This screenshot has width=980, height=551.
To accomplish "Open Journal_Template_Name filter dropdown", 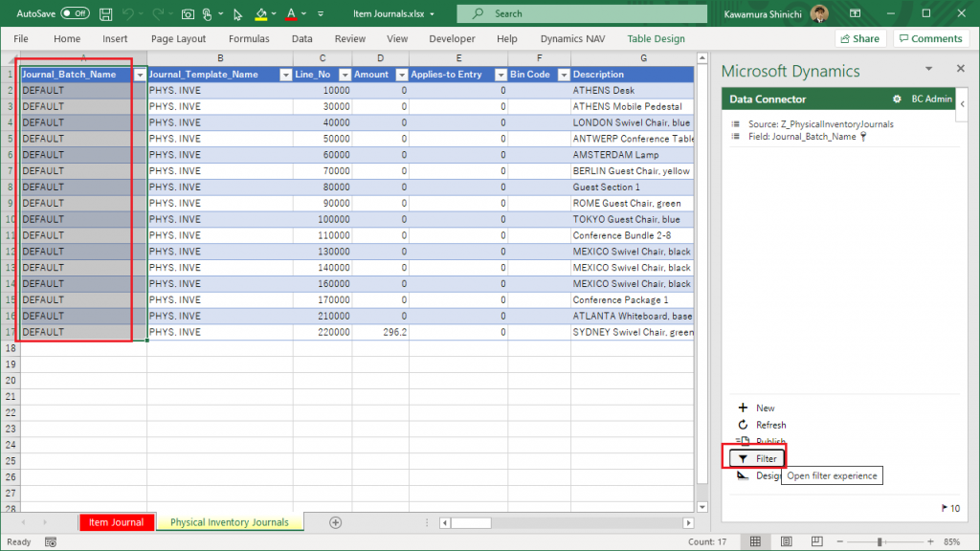I will (285, 75).
